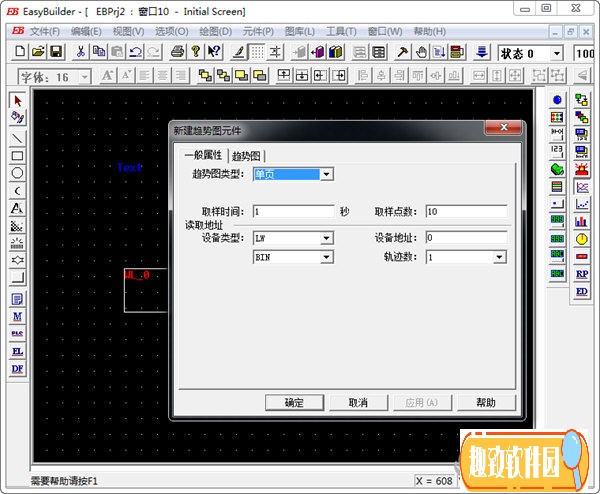Print with the printer icon

coord(178,52)
